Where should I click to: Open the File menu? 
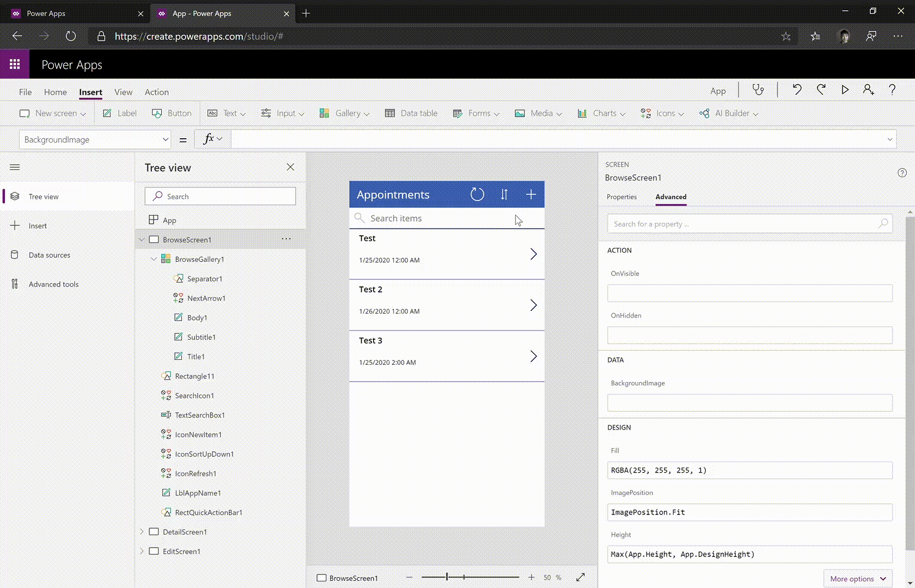tap(26, 92)
